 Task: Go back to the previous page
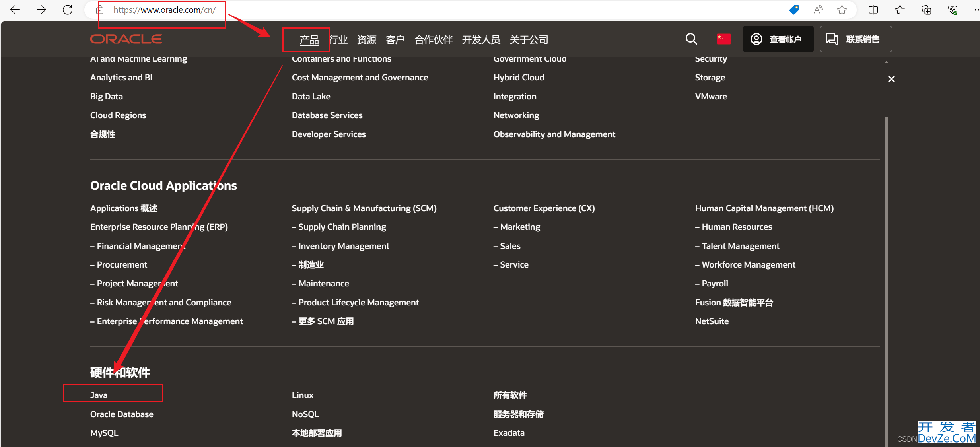click(15, 10)
